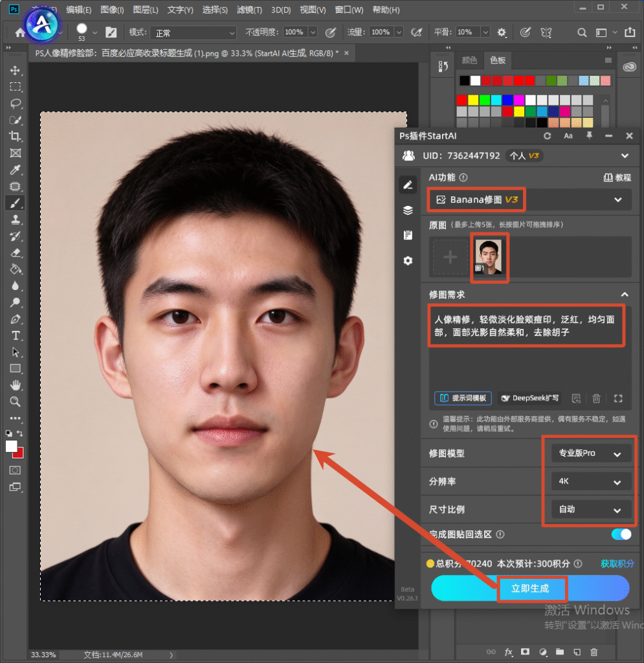Select the Dodge tool

(x=16, y=302)
